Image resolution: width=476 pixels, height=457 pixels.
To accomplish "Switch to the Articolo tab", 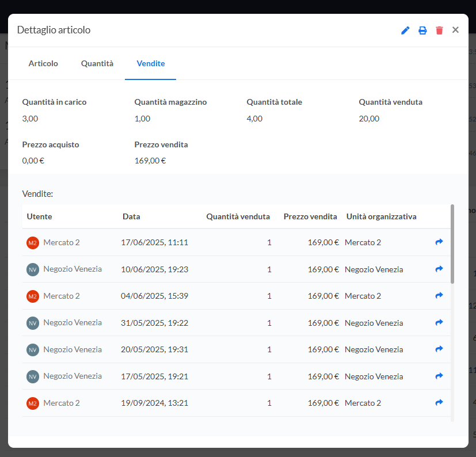I will coord(43,63).
